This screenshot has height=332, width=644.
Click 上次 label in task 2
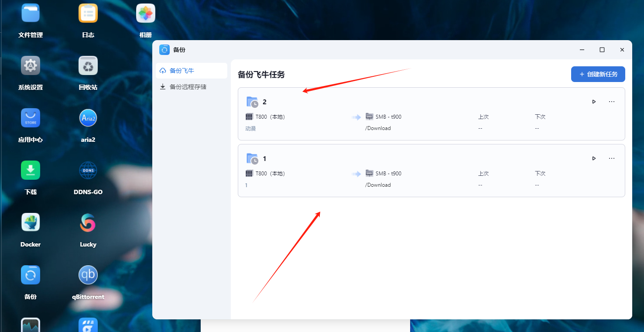coord(483,117)
